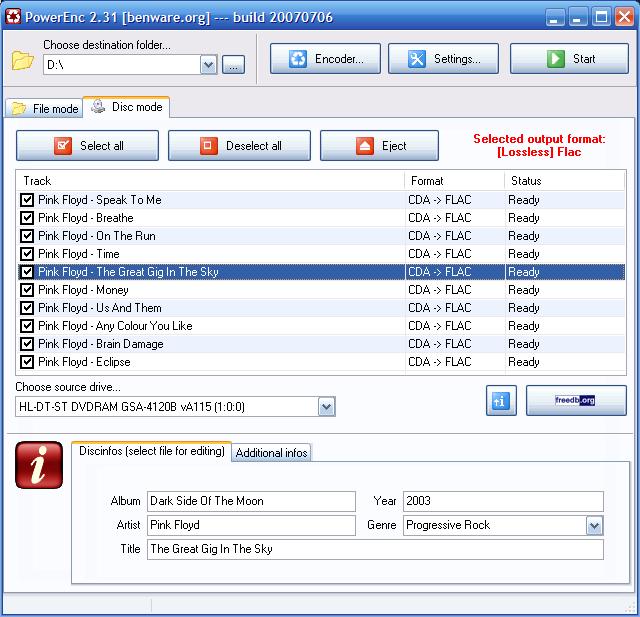Click the blue CD-text info icon button
Screen dimensions: 640x617
tap(501, 401)
